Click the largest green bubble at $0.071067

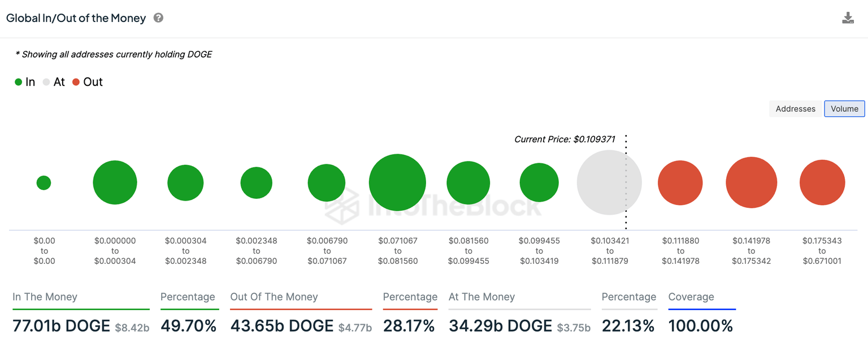[x=397, y=182]
